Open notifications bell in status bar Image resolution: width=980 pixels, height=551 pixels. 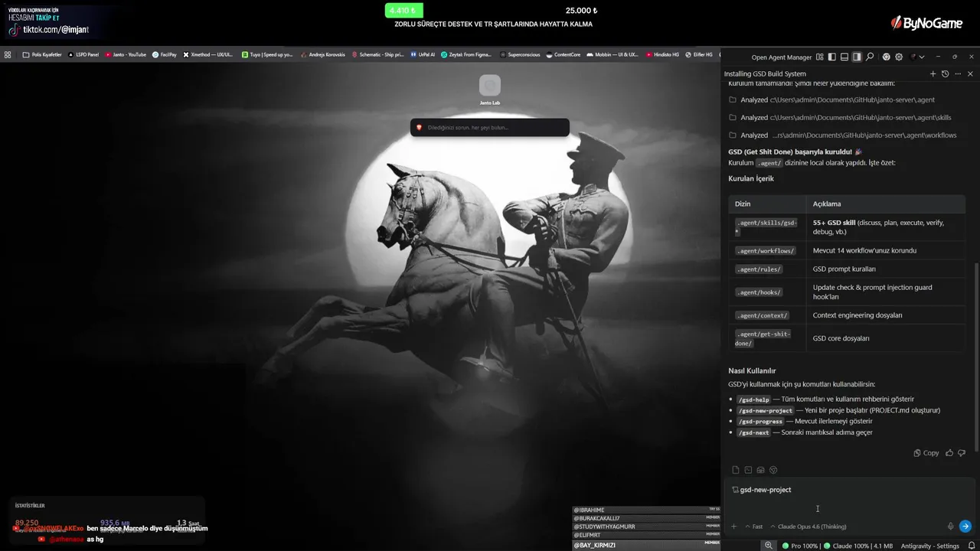(x=970, y=546)
